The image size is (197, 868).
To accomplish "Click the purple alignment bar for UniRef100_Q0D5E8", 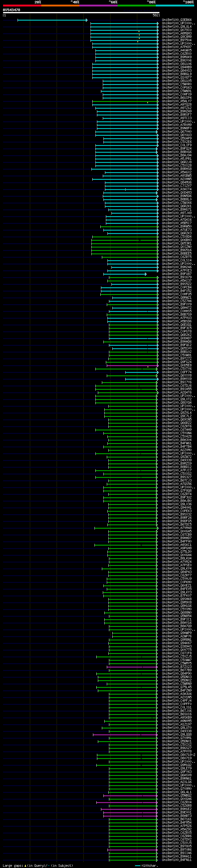I will tap(132, 365).
